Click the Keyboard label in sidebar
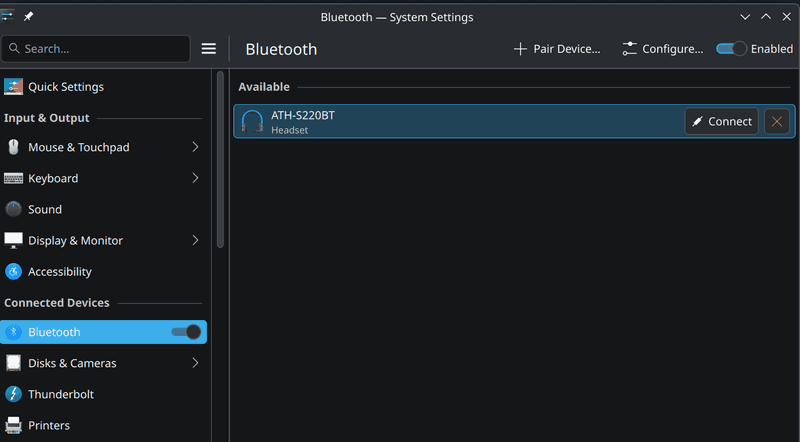The image size is (800, 442). point(53,178)
